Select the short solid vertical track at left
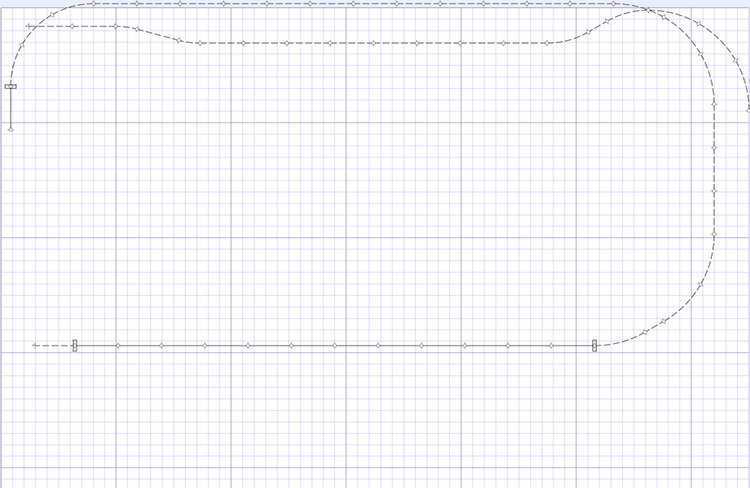 (11, 110)
